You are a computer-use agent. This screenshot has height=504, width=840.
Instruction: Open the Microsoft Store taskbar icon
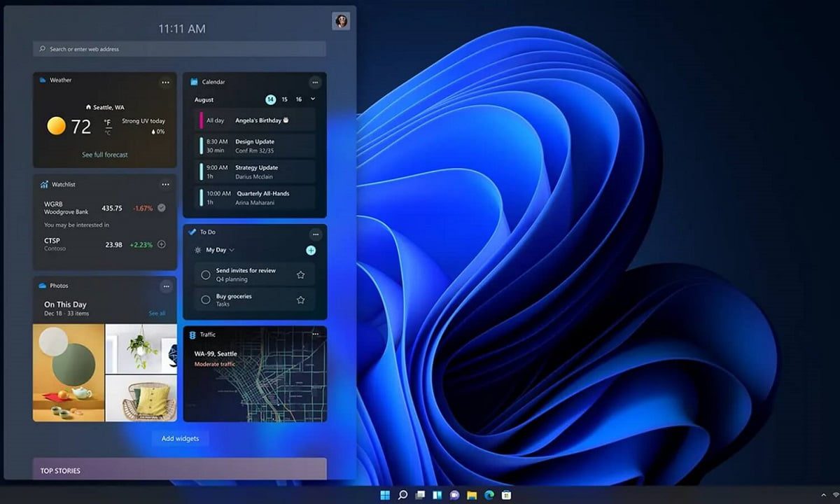506,495
